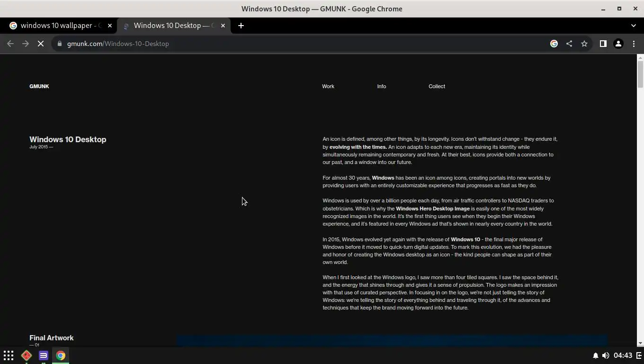
Task: Go back to previous page
Action: click(10, 44)
